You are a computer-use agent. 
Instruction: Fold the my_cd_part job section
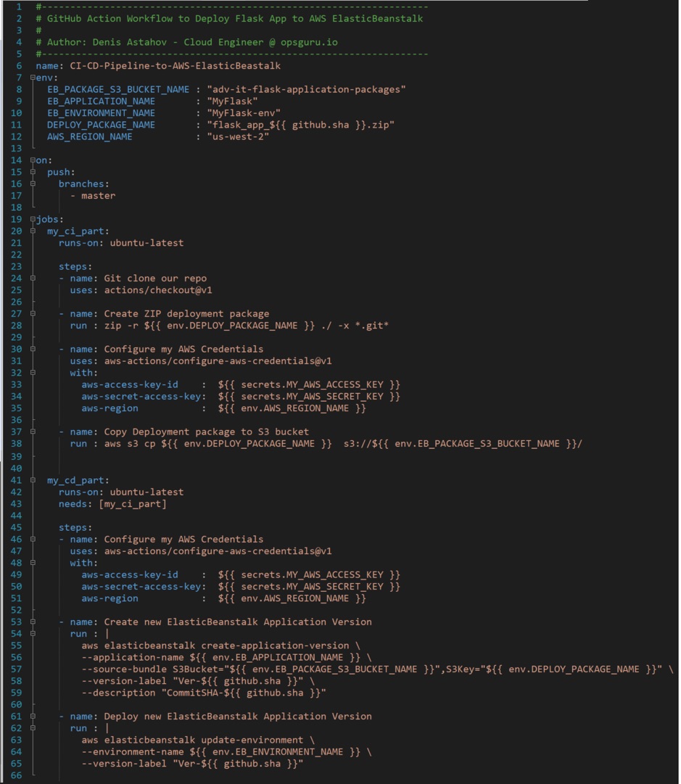(x=33, y=480)
